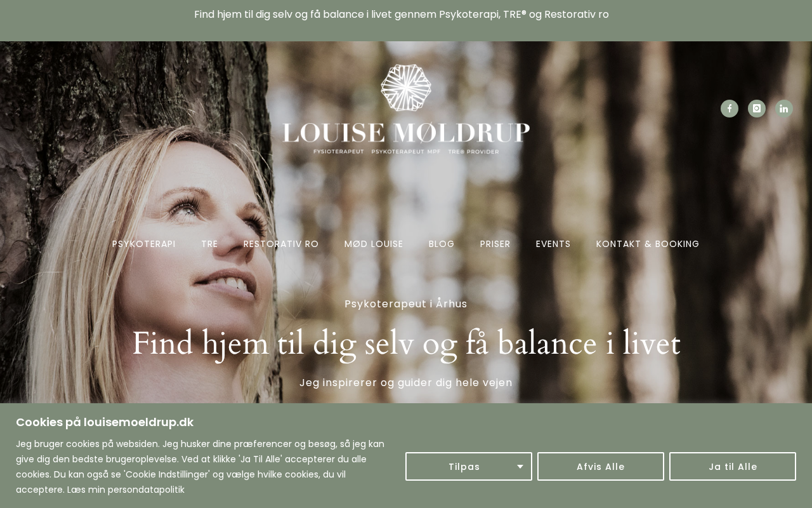Click the hero heading about balance i livet
812x508 pixels.
(x=406, y=343)
